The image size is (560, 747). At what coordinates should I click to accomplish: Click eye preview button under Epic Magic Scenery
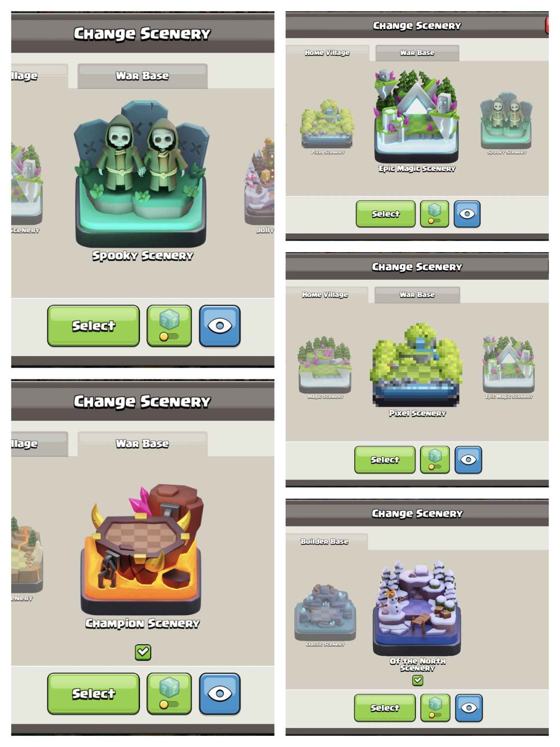(x=467, y=214)
